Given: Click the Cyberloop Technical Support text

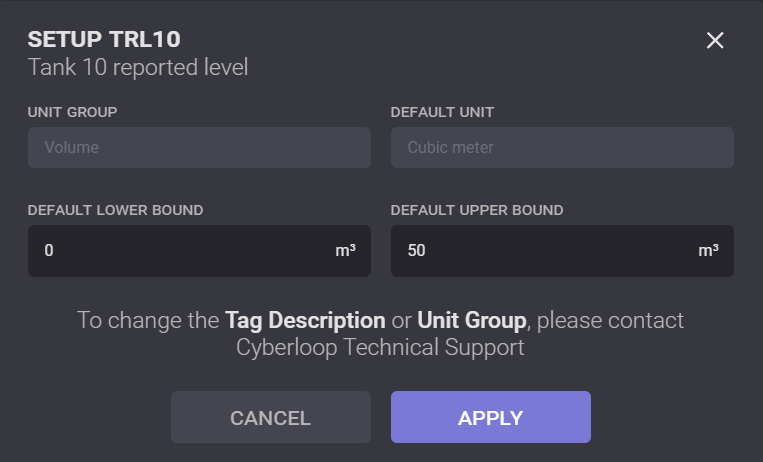Looking at the screenshot, I should pos(381,348).
